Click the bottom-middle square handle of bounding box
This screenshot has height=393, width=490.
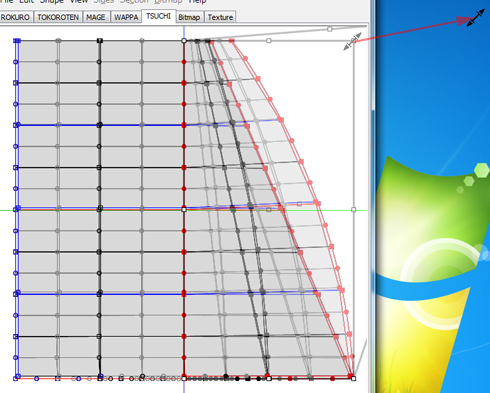[x=269, y=378]
